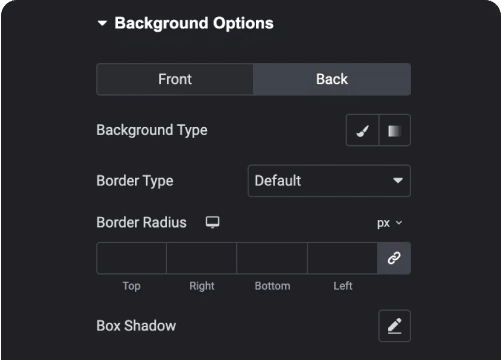Switch to the Front tab
Image resolution: width=501 pixels, height=360 pixels.
click(x=175, y=79)
